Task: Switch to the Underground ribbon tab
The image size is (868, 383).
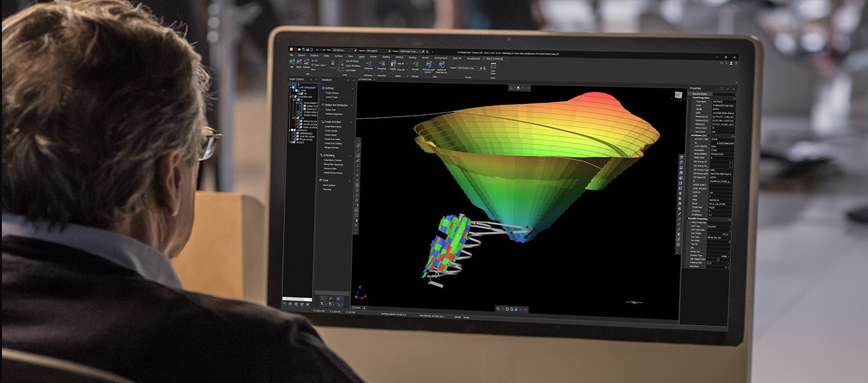Action: click(441, 57)
